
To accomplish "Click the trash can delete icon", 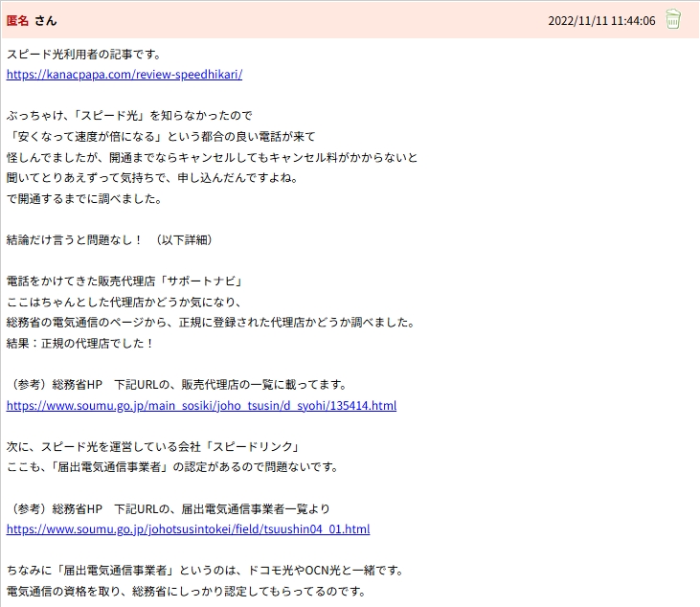I will pos(673,19).
